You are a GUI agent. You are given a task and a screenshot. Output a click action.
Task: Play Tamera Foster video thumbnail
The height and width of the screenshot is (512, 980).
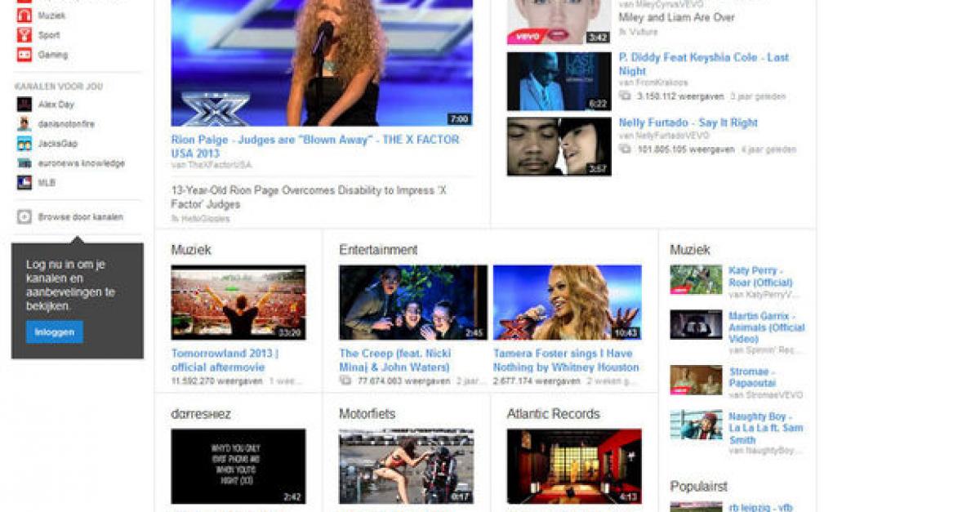click(x=568, y=302)
